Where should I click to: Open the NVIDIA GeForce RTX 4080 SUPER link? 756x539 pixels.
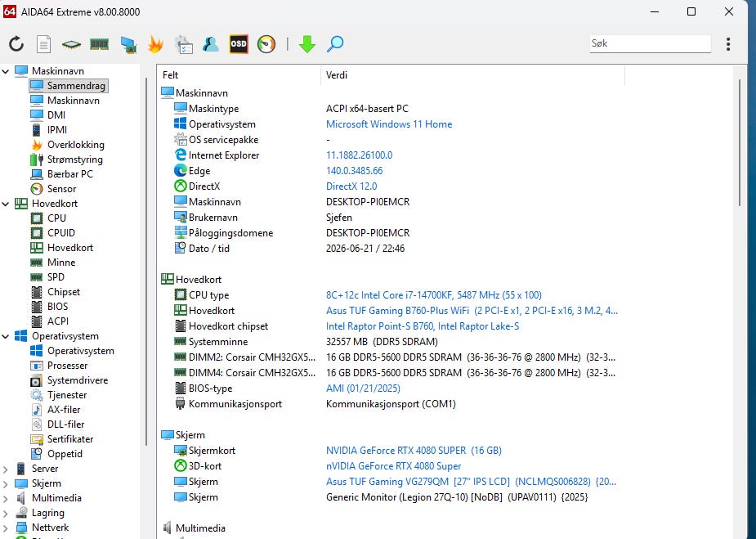tap(414, 450)
